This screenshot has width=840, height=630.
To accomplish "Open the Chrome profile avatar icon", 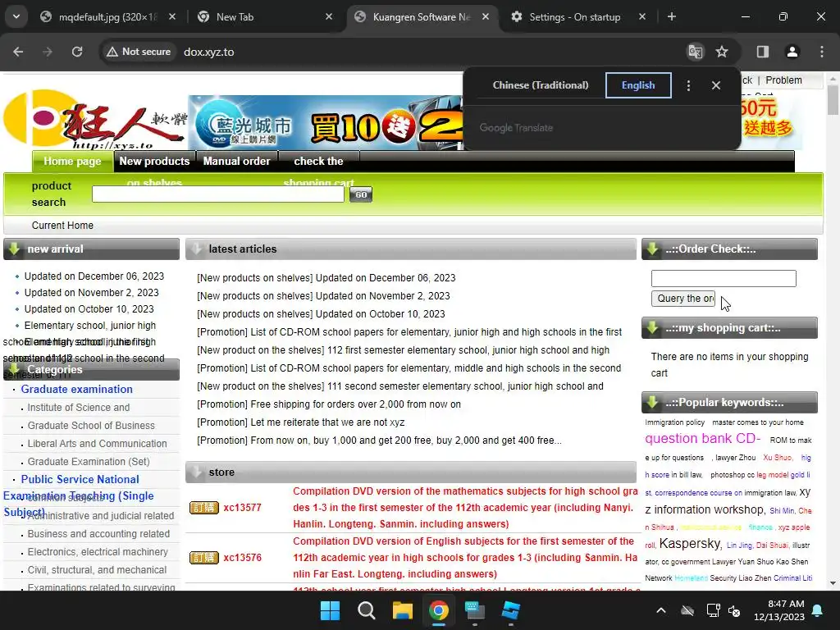I will [792, 52].
